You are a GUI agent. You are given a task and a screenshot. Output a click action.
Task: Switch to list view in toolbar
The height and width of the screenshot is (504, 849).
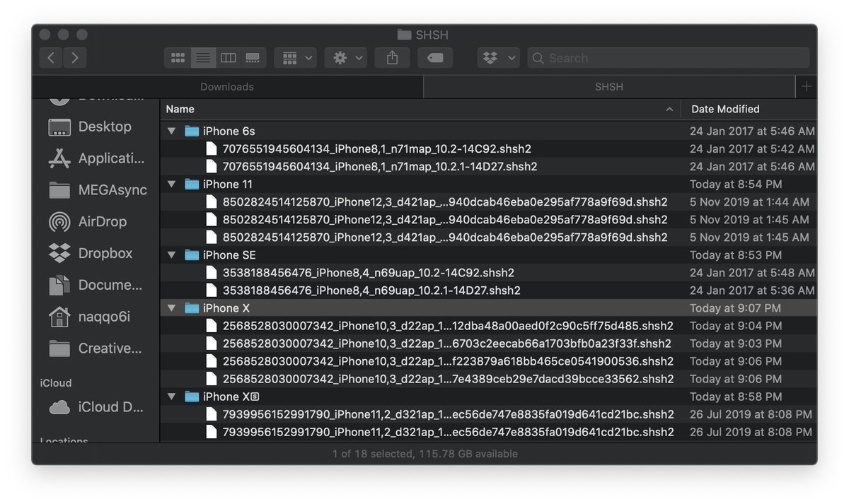point(203,58)
